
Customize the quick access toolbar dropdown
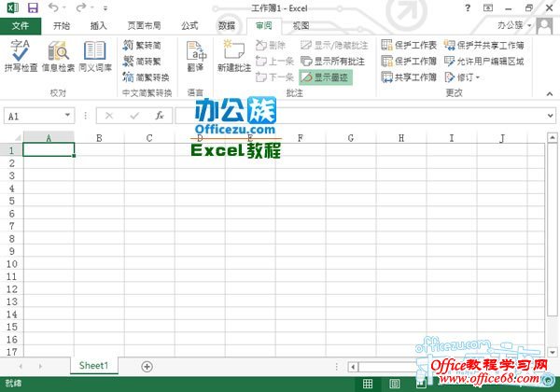[x=105, y=7]
